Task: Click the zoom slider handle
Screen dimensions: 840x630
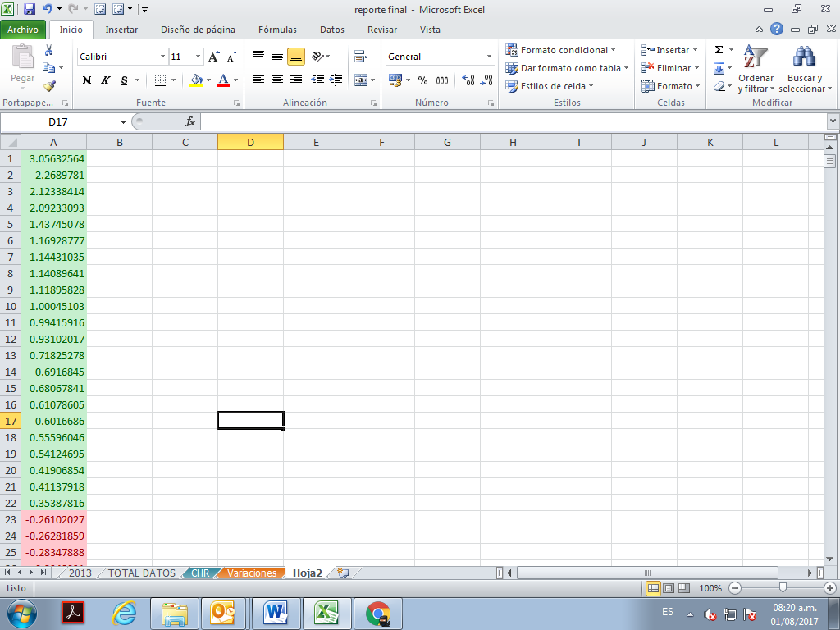Action: pos(783,588)
